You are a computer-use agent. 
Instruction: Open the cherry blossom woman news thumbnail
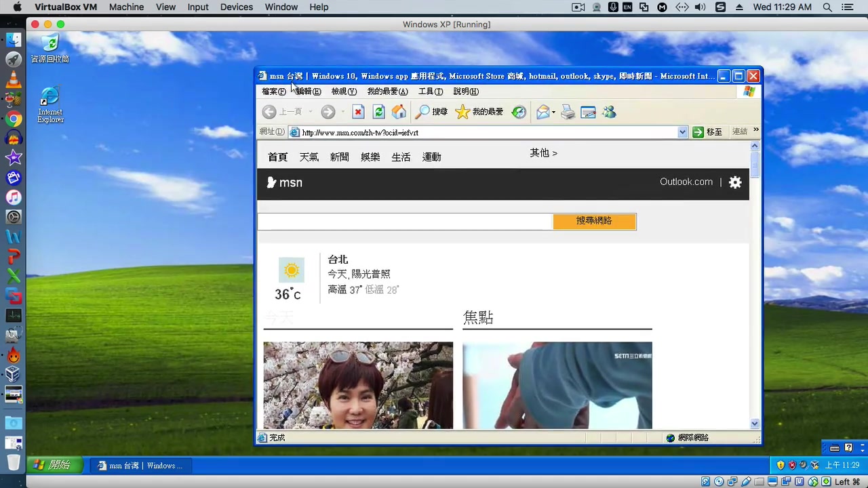click(x=358, y=385)
